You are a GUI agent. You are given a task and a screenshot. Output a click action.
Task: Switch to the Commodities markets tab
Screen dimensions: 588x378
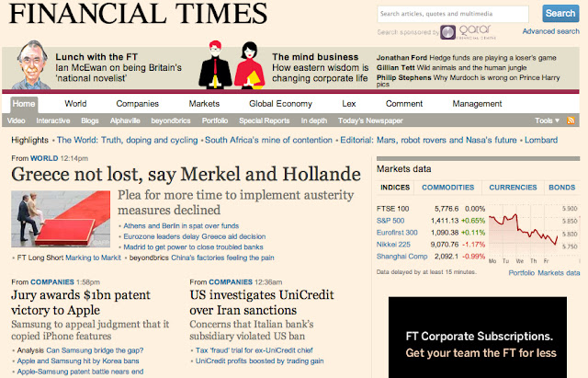[447, 188]
